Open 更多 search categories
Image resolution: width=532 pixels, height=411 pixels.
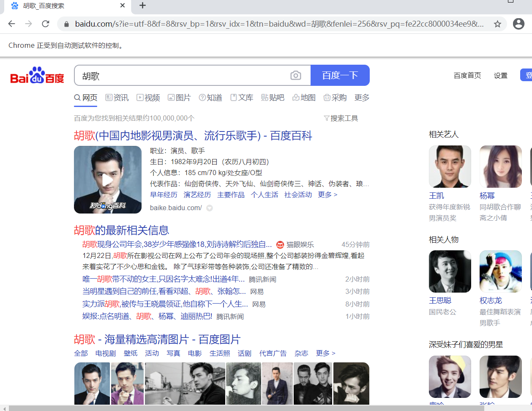pyautogui.click(x=362, y=98)
